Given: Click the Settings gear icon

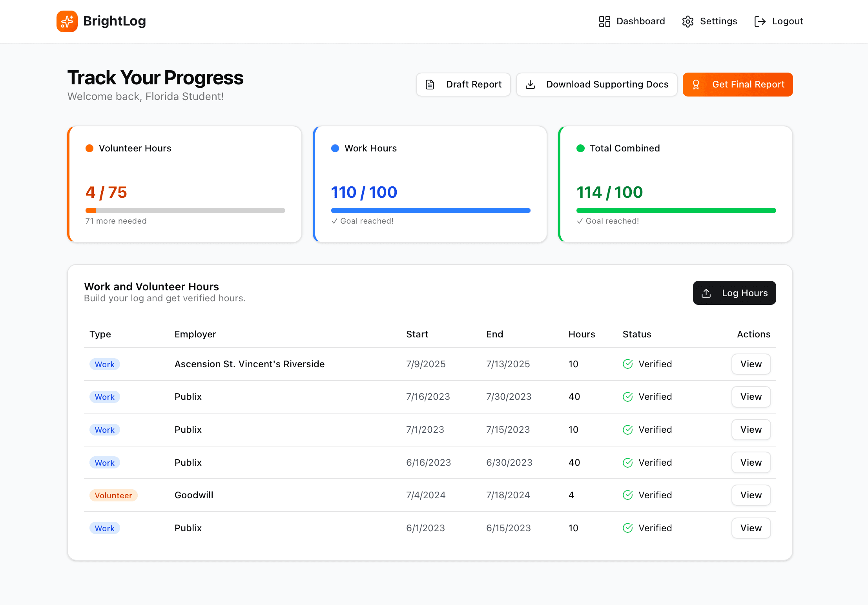Looking at the screenshot, I should [x=687, y=21].
